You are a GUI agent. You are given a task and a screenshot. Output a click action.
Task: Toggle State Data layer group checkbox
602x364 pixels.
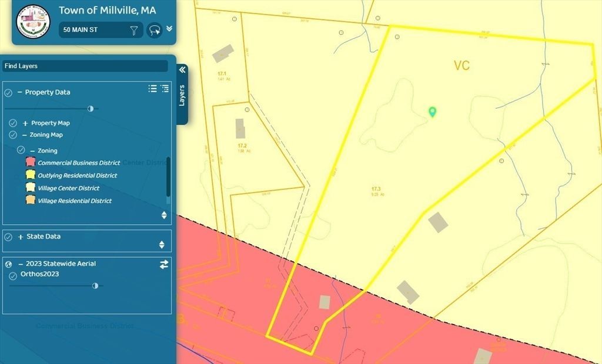point(9,237)
